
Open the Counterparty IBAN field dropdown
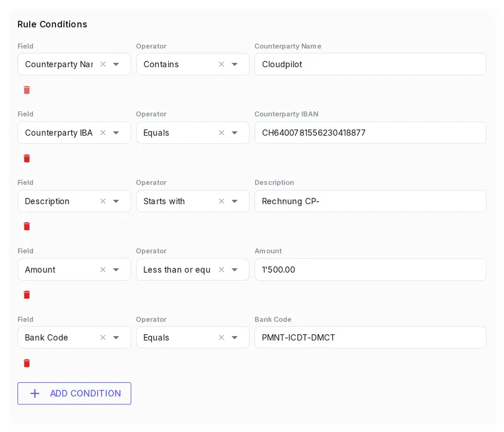tap(116, 133)
